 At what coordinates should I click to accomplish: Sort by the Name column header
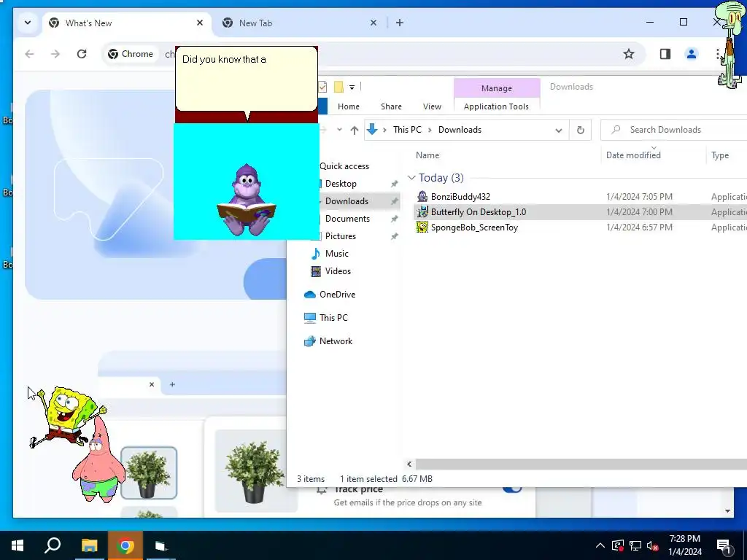point(427,155)
